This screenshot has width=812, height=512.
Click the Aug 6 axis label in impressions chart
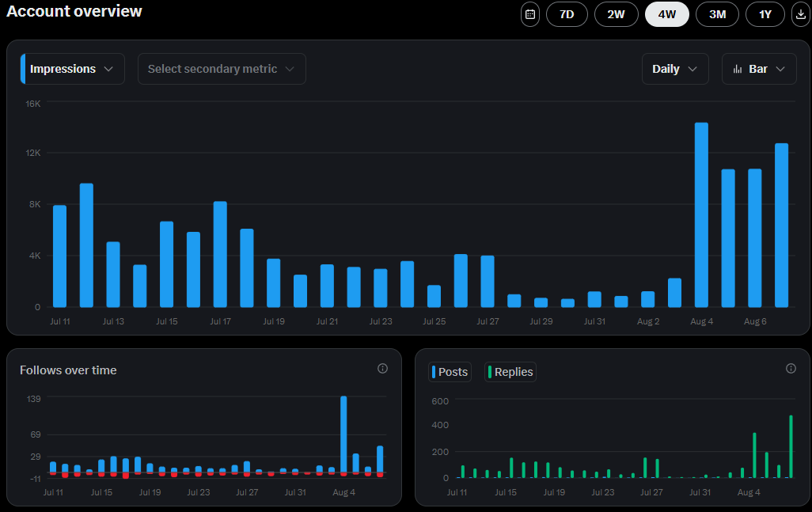pyautogui.click(x=755, y=321)
